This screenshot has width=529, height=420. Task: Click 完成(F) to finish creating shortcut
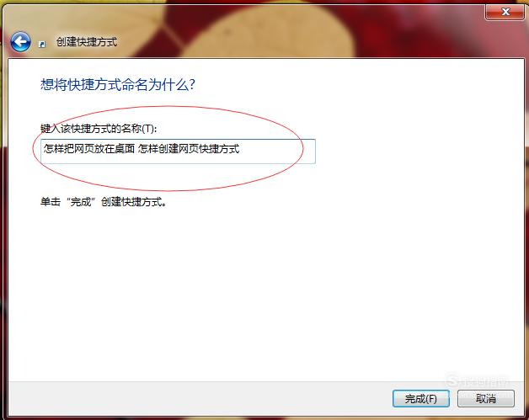[x=420, y=399]
